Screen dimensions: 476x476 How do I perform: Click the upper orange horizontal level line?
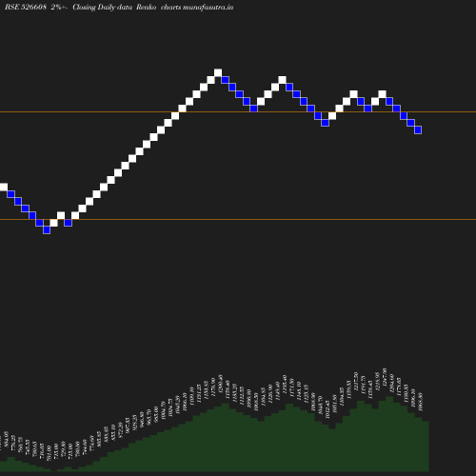point(238,111)
